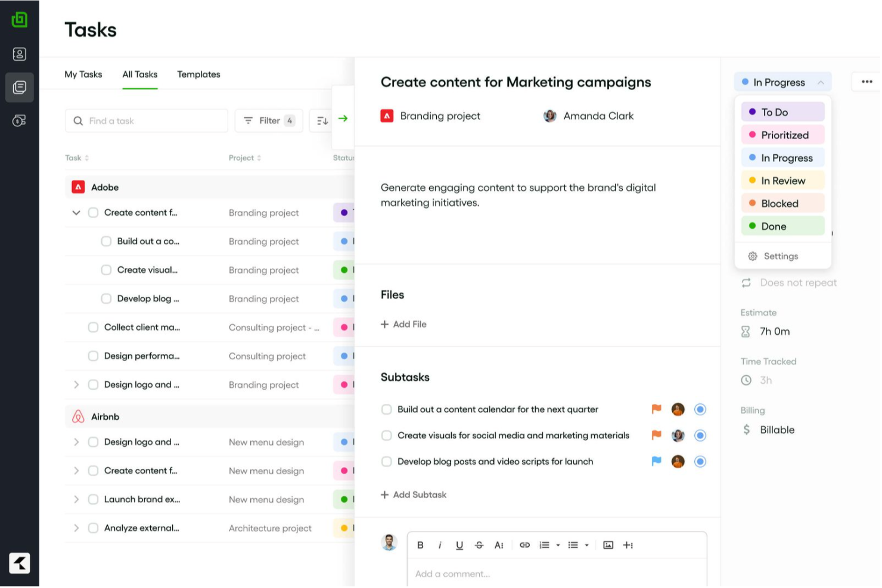Select To Do status option
Screen dimensions: 882x588
click(782, 112)
